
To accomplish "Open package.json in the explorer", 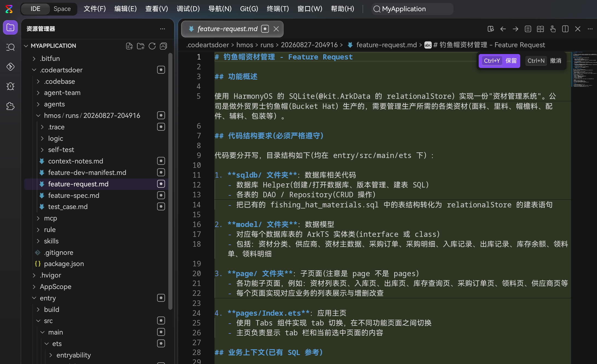I will pyautogui.click(x=64, y=264).
